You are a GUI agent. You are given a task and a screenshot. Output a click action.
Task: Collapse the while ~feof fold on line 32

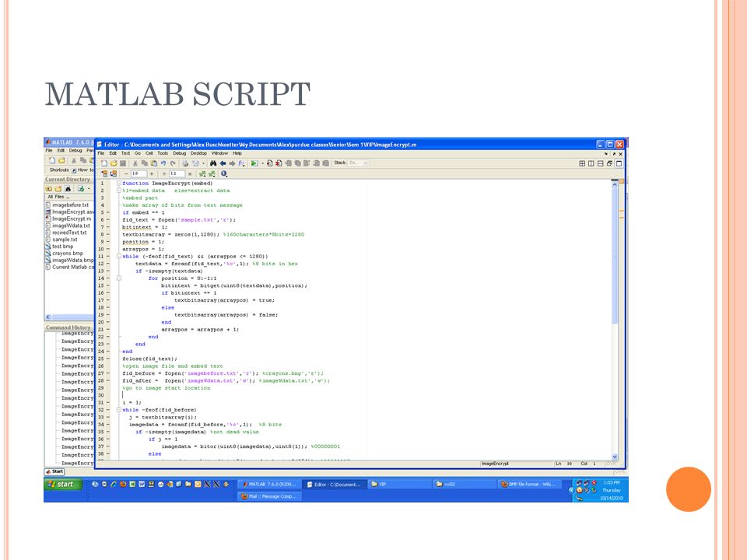click(118, 410)
